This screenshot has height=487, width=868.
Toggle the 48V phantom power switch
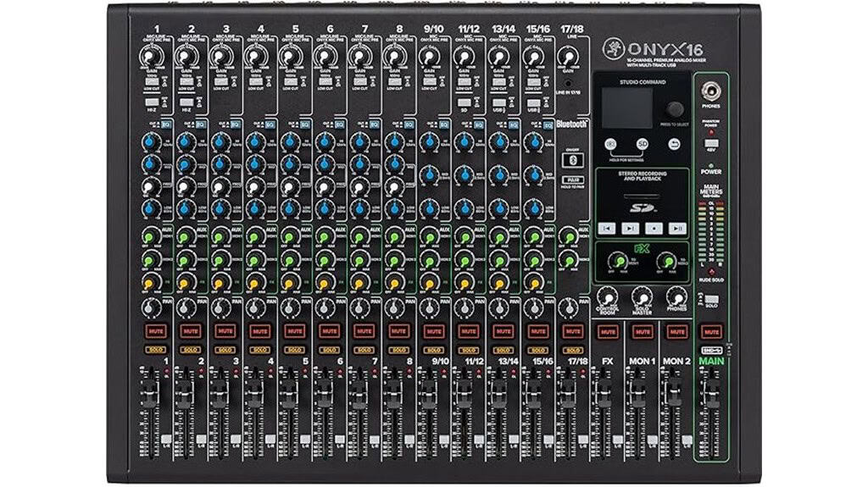[x=713, y=144]
